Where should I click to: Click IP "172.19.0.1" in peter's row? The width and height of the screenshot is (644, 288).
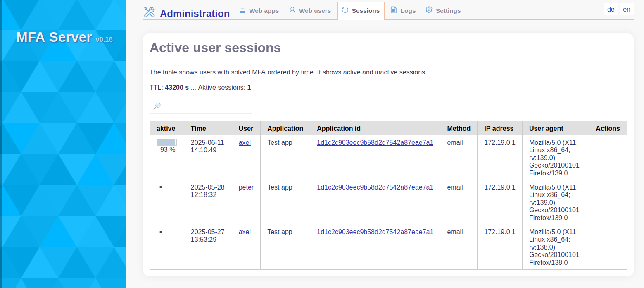point(500,187)
